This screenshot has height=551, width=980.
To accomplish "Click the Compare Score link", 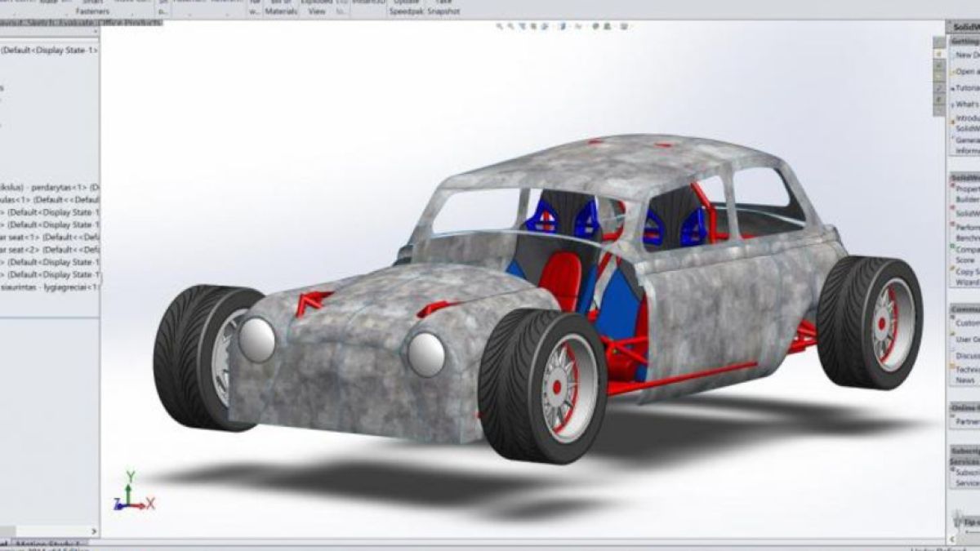I will click(x=966, y=255).
